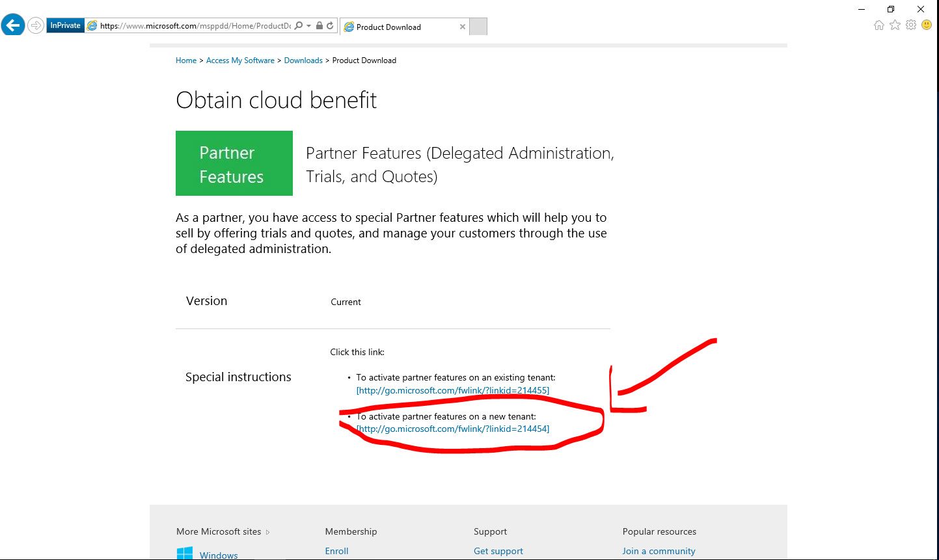939x560 pixels.
Task: Expand the More Microsoft sites arrow
Action: point(267,532)
